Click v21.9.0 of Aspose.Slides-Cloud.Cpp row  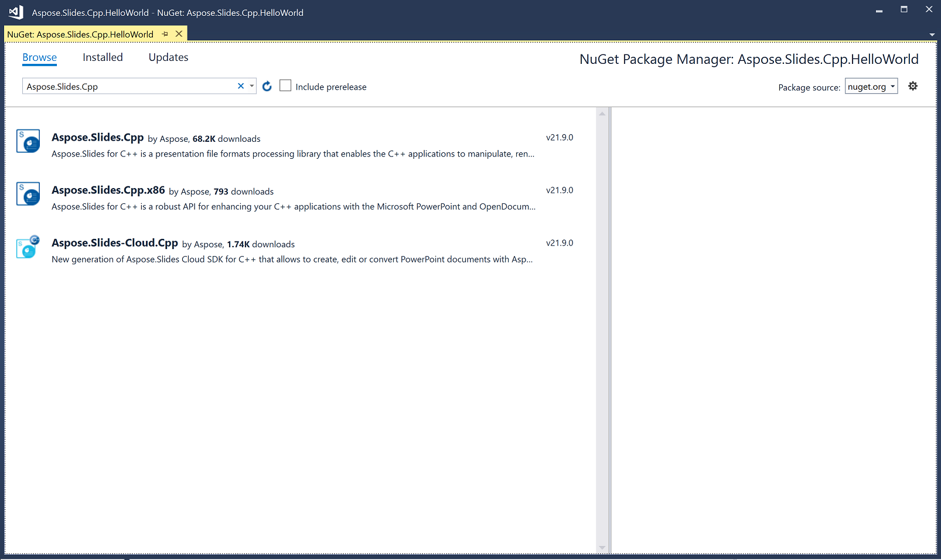pos(560,243)
